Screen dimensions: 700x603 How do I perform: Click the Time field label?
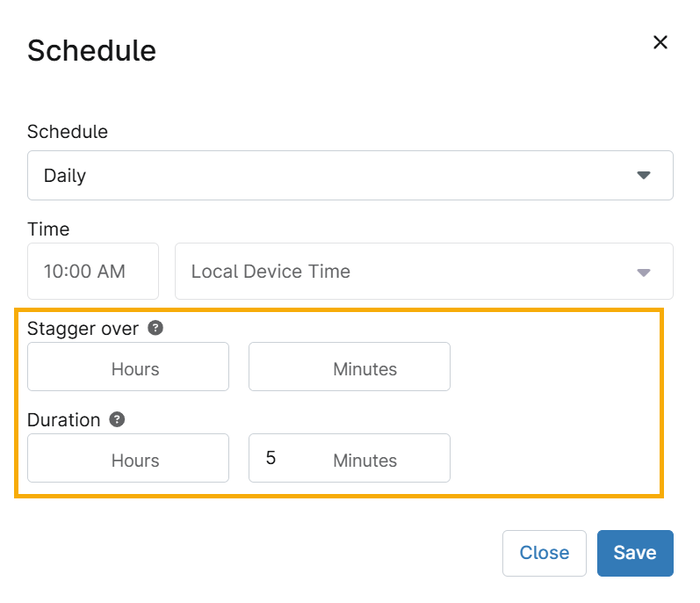[x=48, y=229]
